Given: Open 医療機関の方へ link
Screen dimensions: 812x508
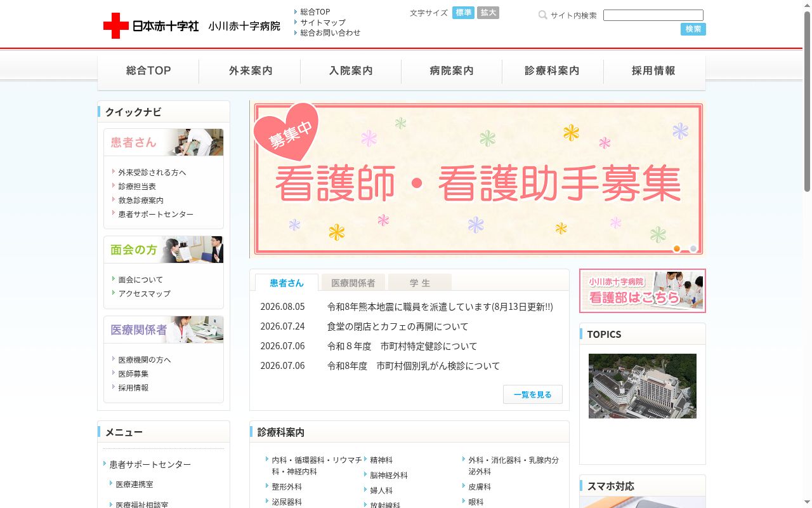Looking at the screenshot, I should [x=145, y=359].
